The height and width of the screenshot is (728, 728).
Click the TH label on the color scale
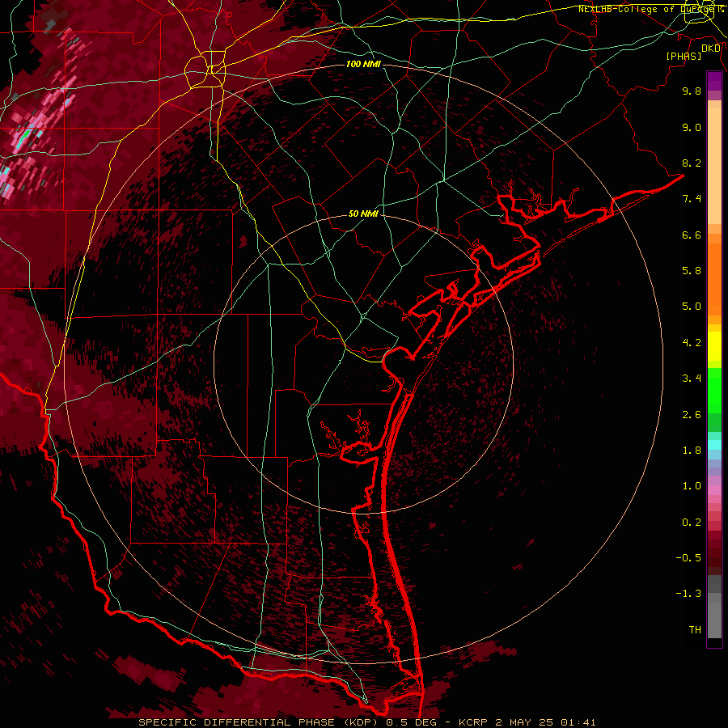pyautogui.click(x=695, y=630)
